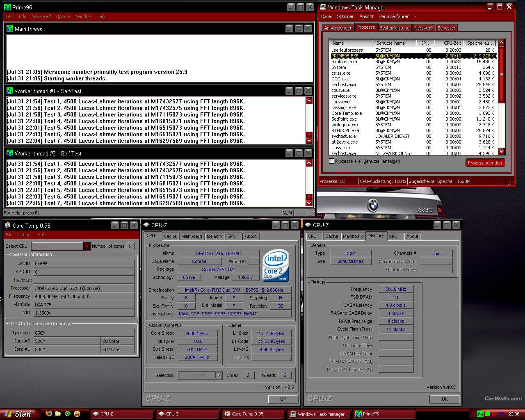Viewport: 525px width, 420px height.
Task: Click the Main thread window icon
Action: pos(10,28)
